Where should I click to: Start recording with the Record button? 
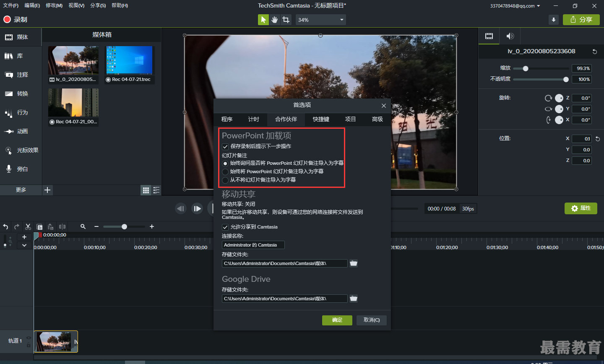16,20
